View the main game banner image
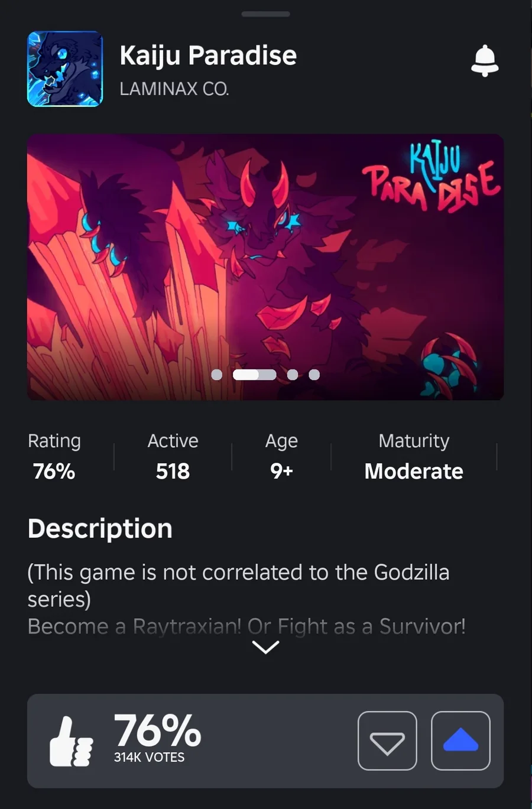The height and width of the screenshot is (809, 532). click(265, 267)
